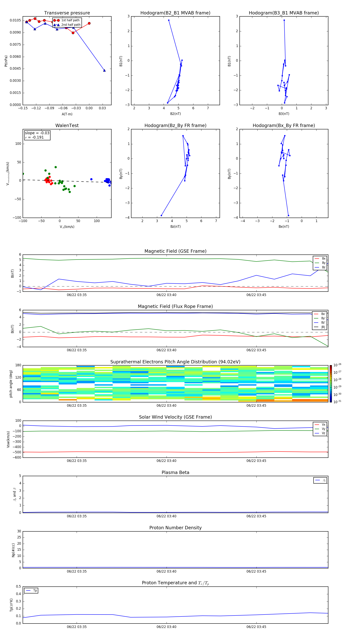Click the 'Vz' legend entry in velocity panel
Image resolution: width=351 pixels, height=644 pixels.
(x=320, y=433)
